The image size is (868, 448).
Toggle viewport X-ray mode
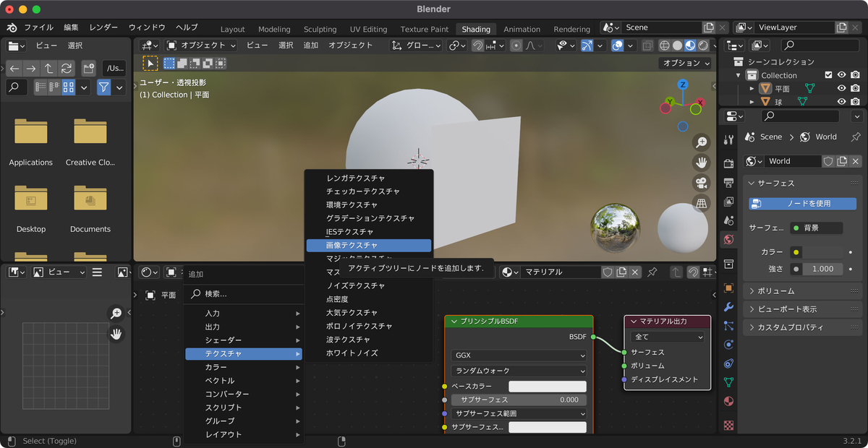coord(647,45)
